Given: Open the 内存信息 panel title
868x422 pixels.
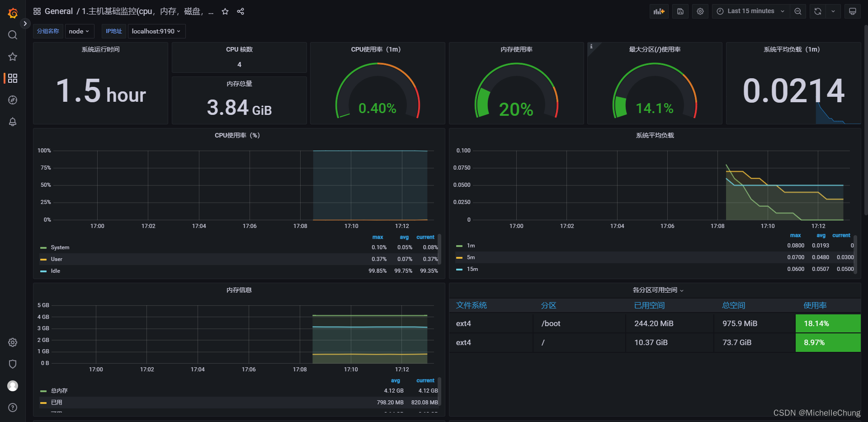Looking at the screenshot, I should tap(239, 290).
